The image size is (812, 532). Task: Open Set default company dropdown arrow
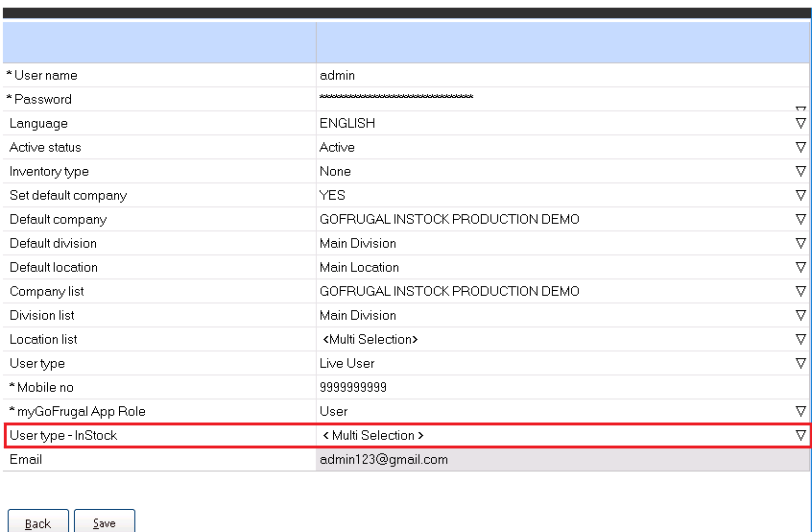800,195
